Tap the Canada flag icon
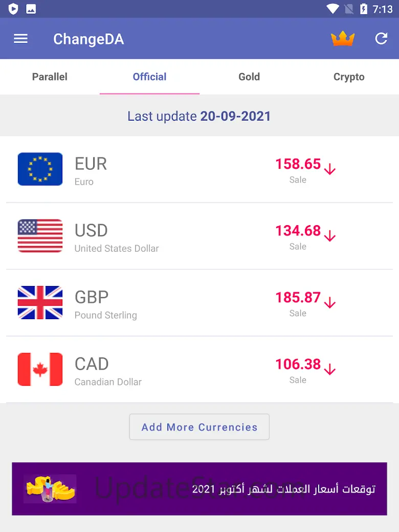Screen dimensions: 399x532 (x=40, y=369)
